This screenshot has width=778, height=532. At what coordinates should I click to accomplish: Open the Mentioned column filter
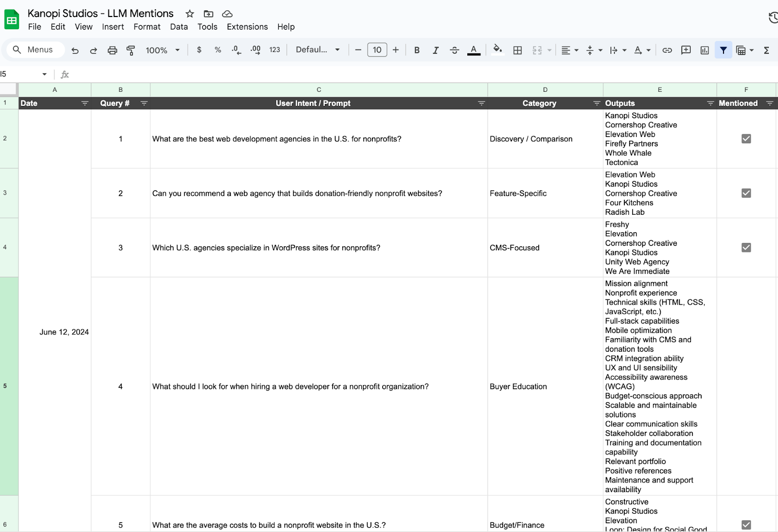tap(770, 103)
